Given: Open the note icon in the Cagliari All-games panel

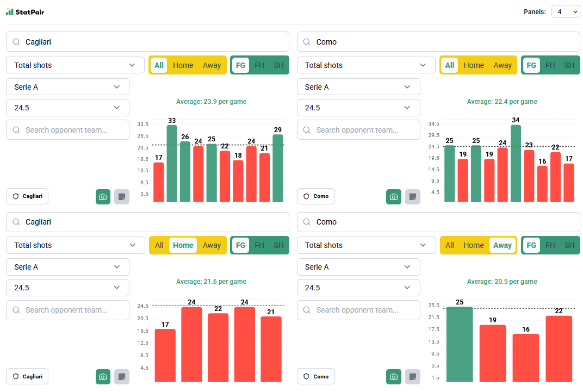Looking at the screenshot, I should tap(122, 197).
